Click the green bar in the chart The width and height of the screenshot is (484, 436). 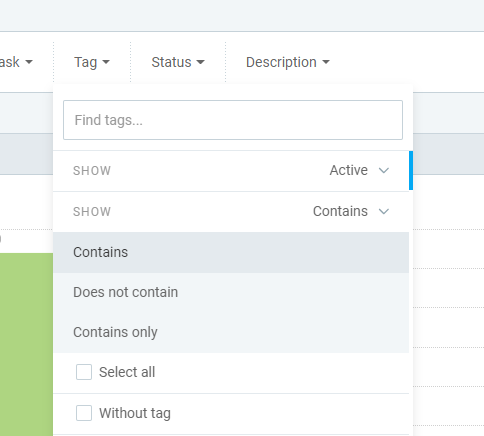26,344
